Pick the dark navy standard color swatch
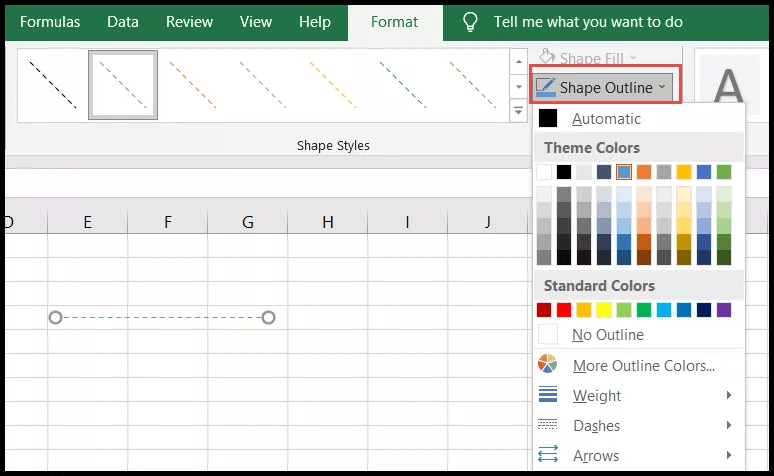The height and width of the screenshot is (476, 774). (x=704, y=310)
